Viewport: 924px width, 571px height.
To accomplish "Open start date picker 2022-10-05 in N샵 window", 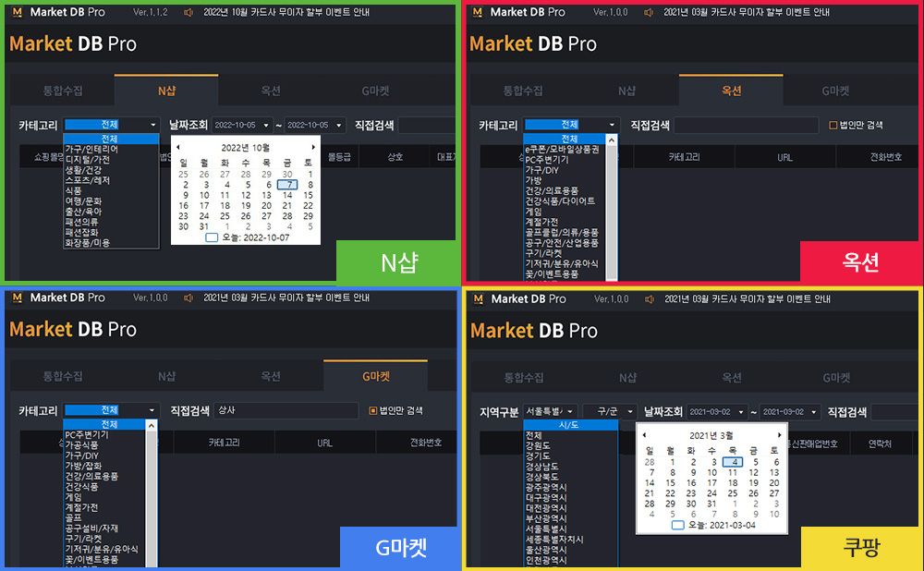I will pos(241,125).
